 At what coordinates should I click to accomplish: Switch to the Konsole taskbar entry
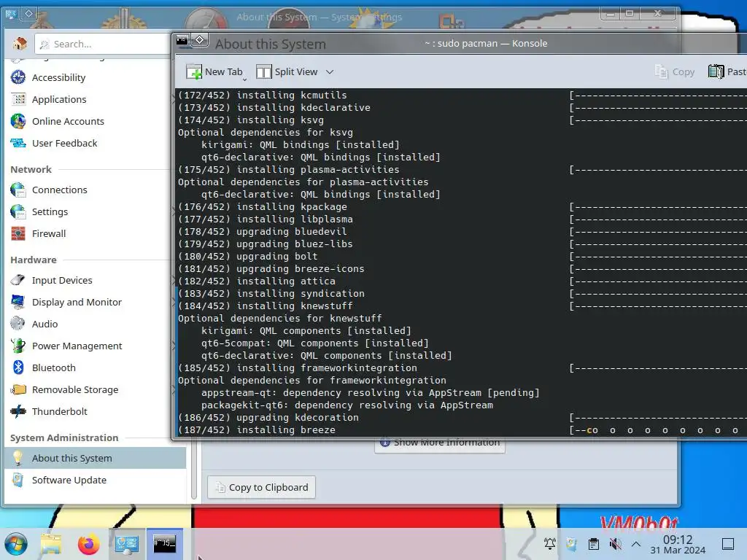coord(164,544)
